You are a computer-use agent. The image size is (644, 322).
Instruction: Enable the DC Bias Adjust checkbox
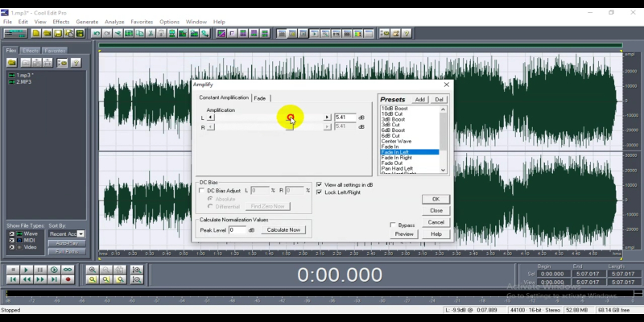click(x=201, y=191)
